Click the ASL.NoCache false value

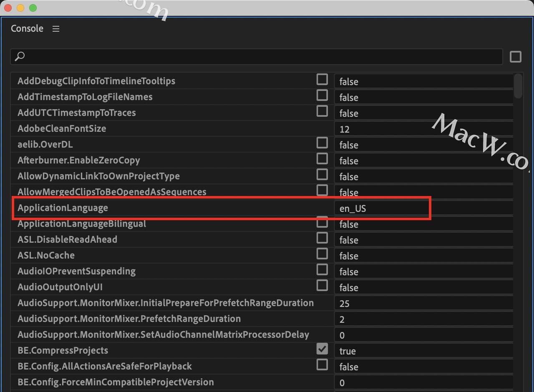(x=424, y=256)
